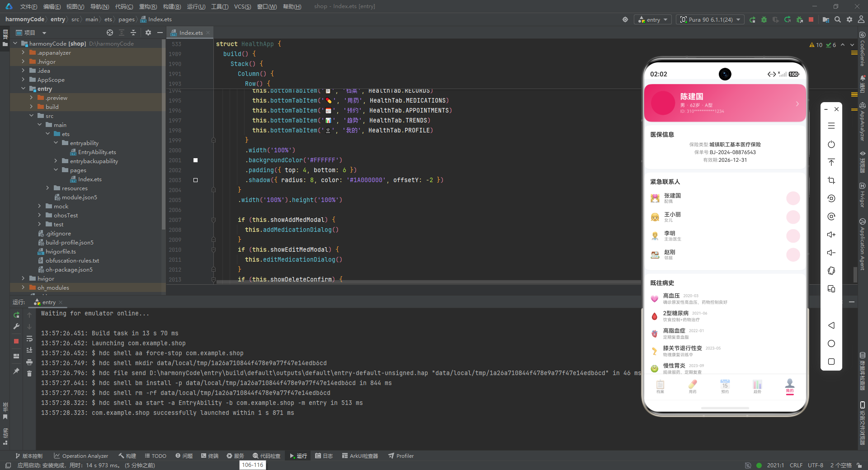Open emulator hamburger menu icon
The height and width of the screenshot is (470, 868).
click(x=831, y=126)
